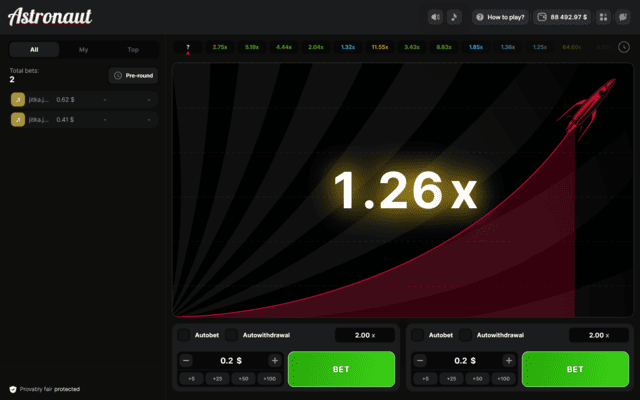The height and width of the screenshot is (400, 640).
Task: Add +25 to left bet
Action: (x=218, y=379)
